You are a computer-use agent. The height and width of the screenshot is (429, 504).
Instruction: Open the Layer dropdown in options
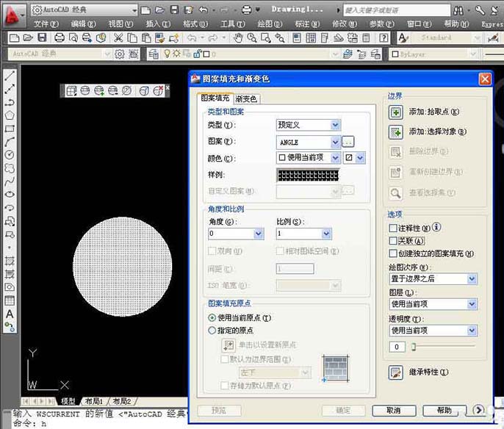[433, 304]
